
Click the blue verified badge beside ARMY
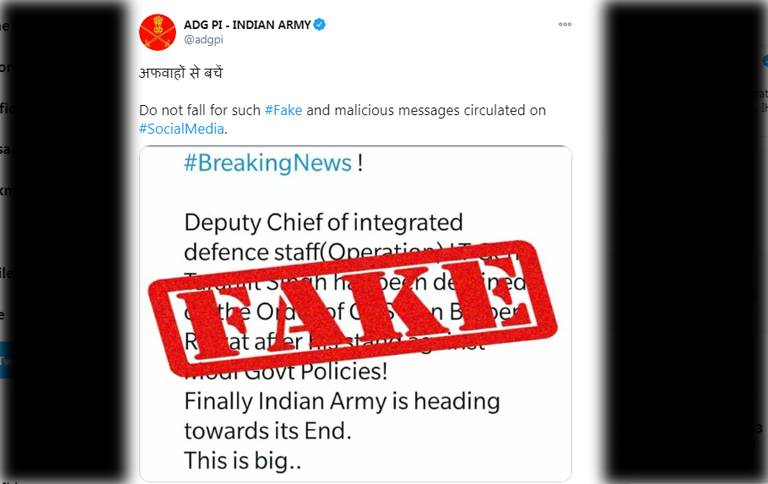tap(319, 24)
